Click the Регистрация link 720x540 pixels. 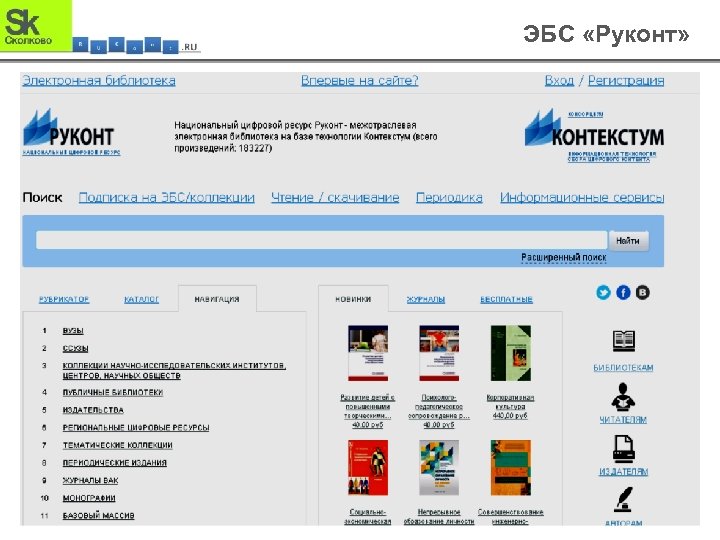point(626,80)
